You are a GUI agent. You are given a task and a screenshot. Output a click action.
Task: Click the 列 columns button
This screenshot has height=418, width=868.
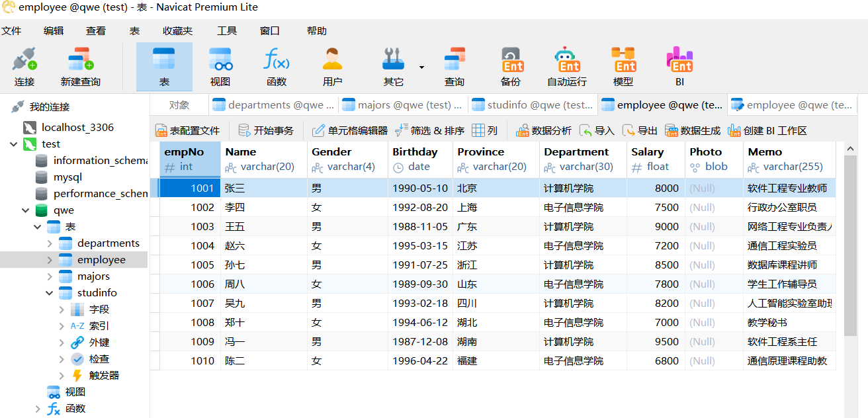coord(484,130)
